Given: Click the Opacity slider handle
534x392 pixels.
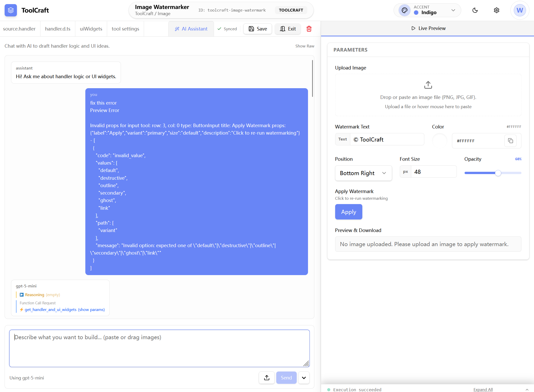Looking at the screenshot, I should pos(498,173).
